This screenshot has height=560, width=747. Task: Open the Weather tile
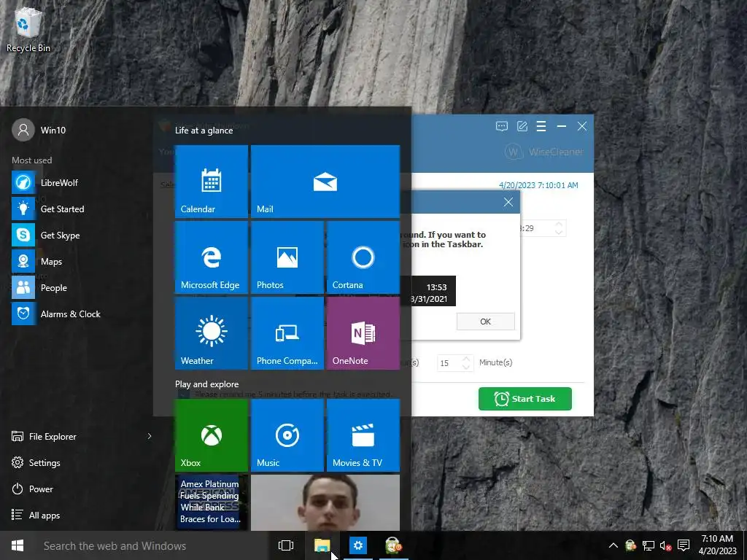pyautogui.click(x=211, y=333)
